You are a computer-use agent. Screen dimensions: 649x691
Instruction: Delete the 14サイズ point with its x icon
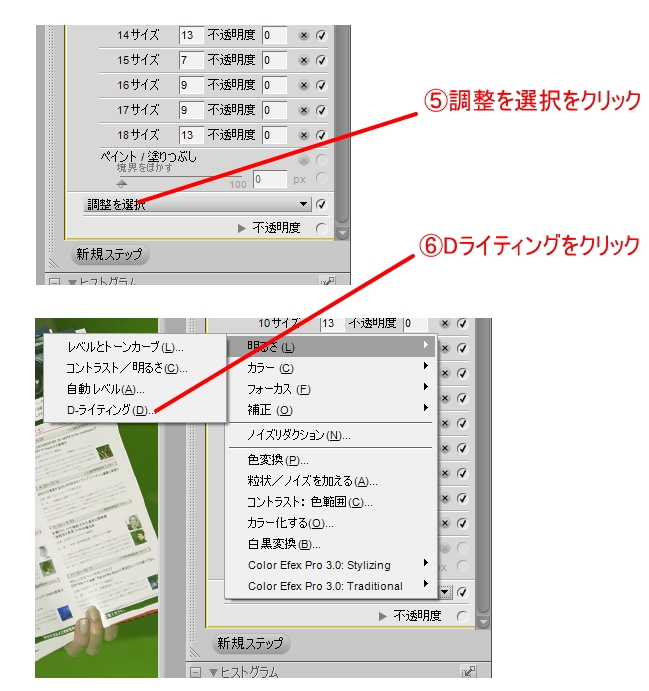tap(304, 35)
